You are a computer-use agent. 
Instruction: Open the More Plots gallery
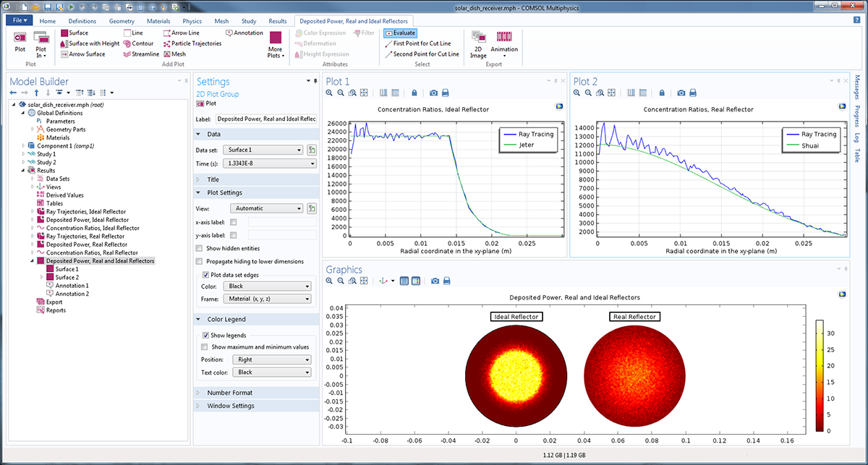[x=275, y=43]
